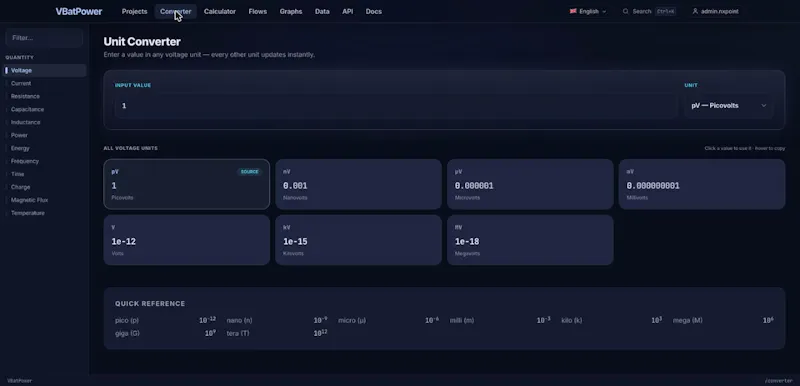Use the Volts value 1e-12
The width and height of the screenshot is (800, 386).
123,242
